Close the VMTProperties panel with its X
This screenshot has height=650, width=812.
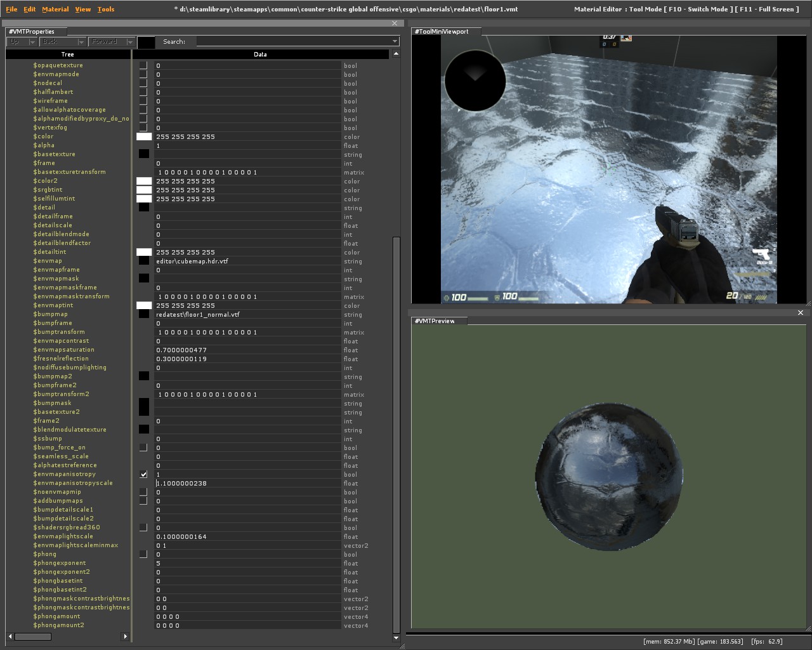tap(395, 23)
